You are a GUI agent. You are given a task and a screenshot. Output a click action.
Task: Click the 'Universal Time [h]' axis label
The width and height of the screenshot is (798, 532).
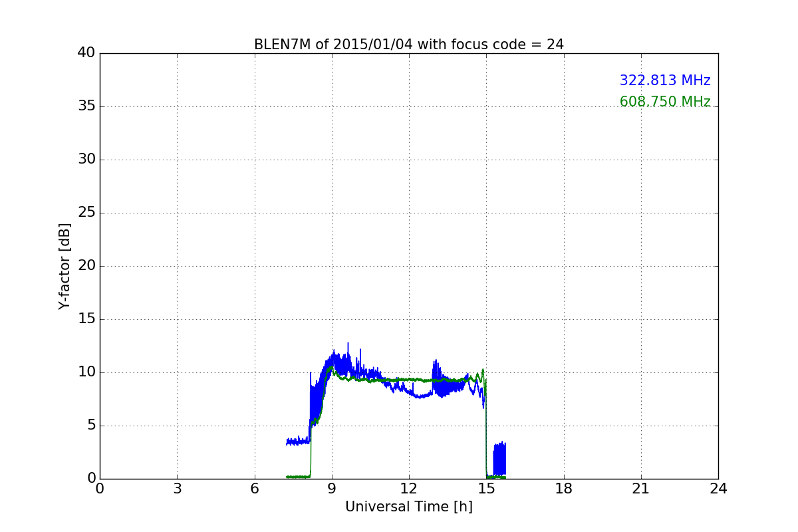(x=409, y=507)
